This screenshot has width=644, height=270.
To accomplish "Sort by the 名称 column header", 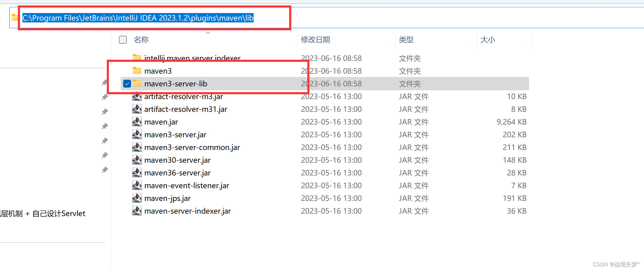I will click(141, 40).
